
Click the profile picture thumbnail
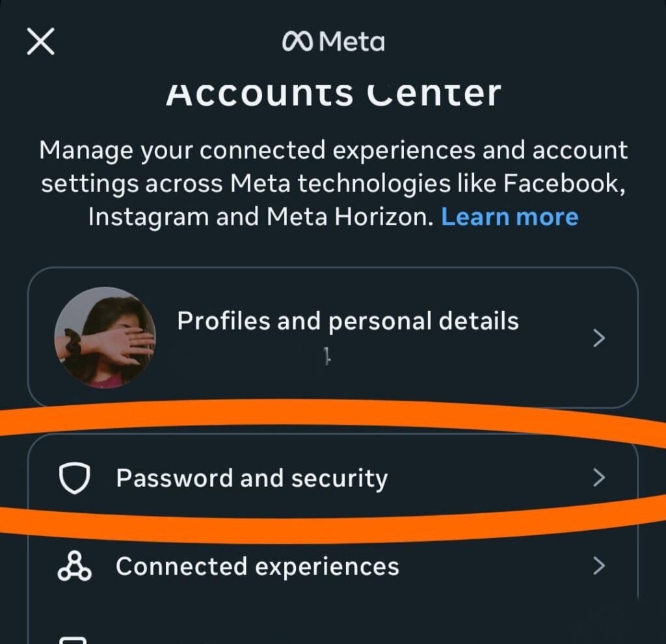(x=105, y=338)
